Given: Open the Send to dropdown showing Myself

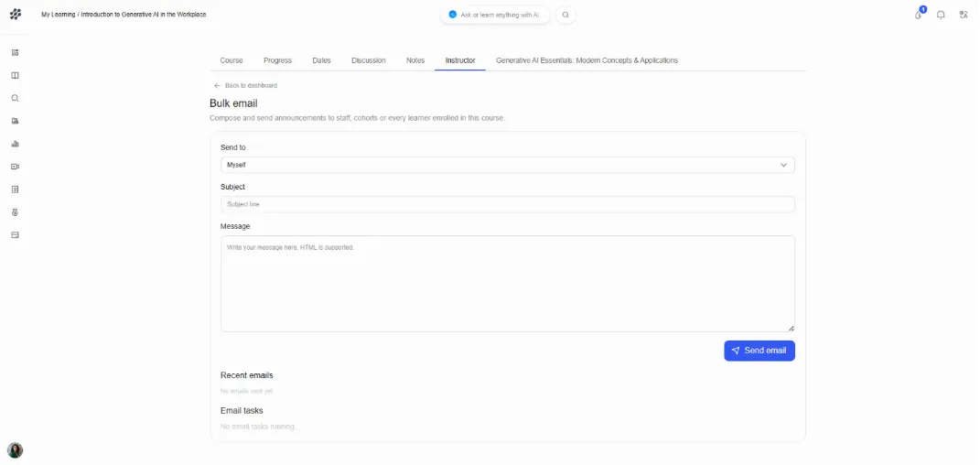Looking at the screenshot, I should click(508, 165).
